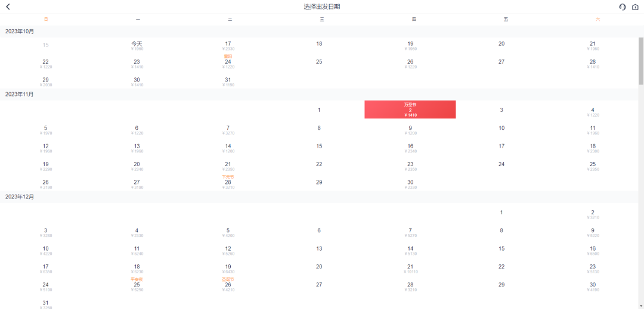644x309 pixels.
Task: Pick December 2 departure date
Action: [593, 214]
